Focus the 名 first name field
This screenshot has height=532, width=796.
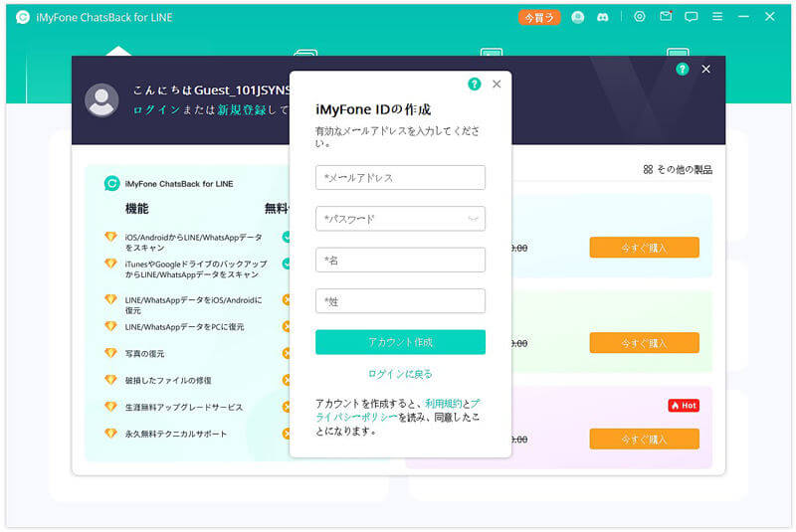pyautogui.click(x=400, y=261)
